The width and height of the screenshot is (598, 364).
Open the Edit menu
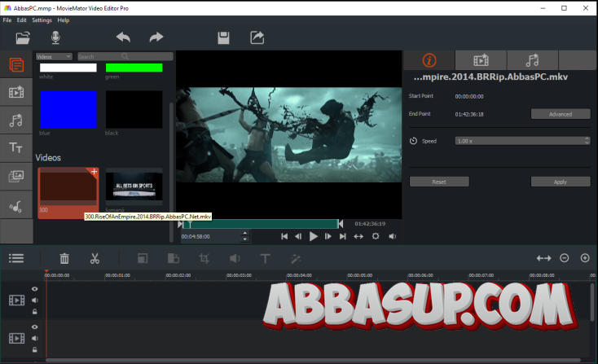21,20
